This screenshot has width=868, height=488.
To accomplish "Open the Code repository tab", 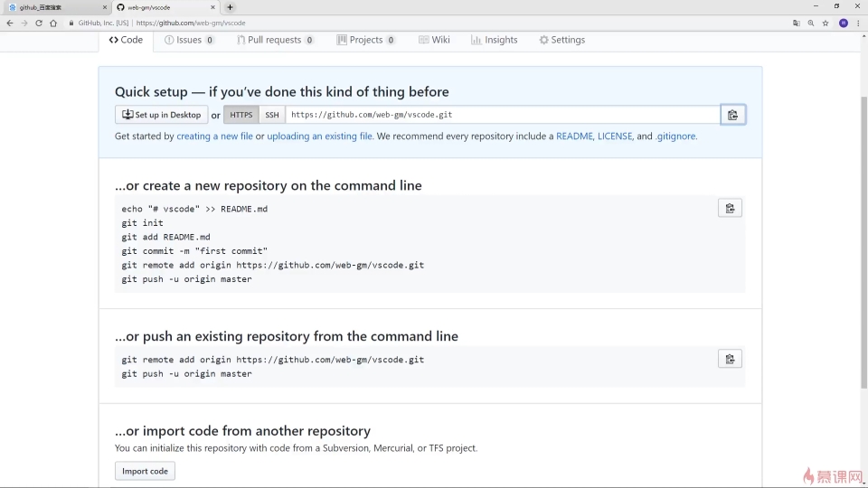I will tap(126, 40).
